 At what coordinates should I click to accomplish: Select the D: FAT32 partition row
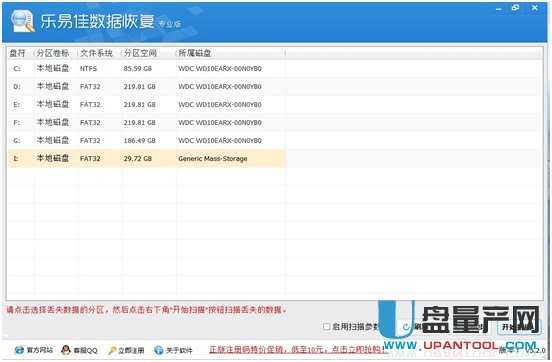click(x=146, y=86)
